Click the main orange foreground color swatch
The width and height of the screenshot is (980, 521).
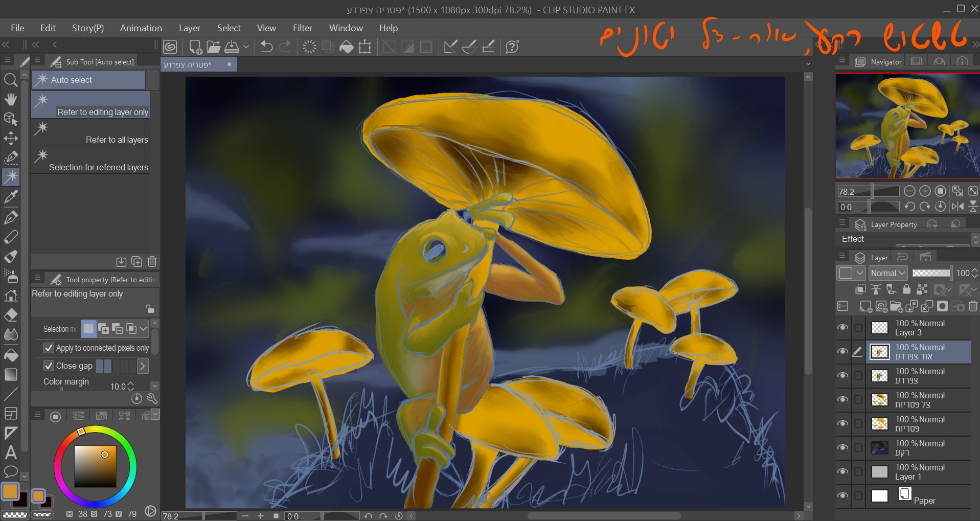pos(10,491)
